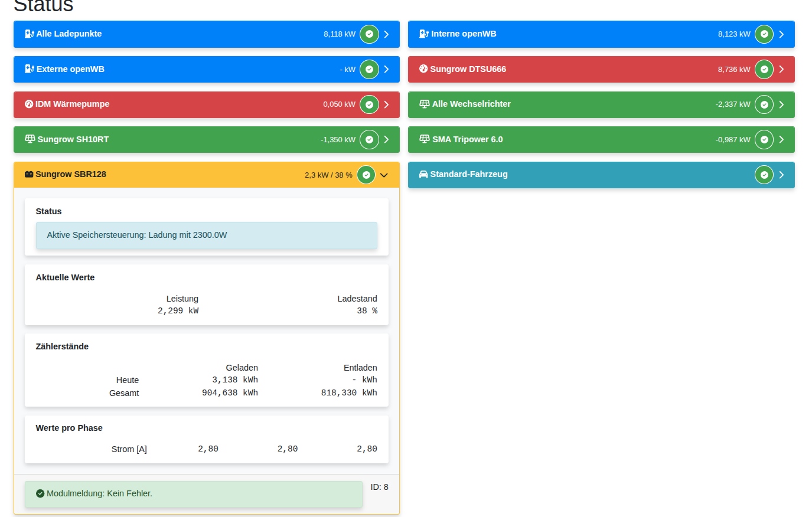Click the status check on IDM Wärmepumpe
The height and width of the screenshot is (517, 812).
[369, 104]
